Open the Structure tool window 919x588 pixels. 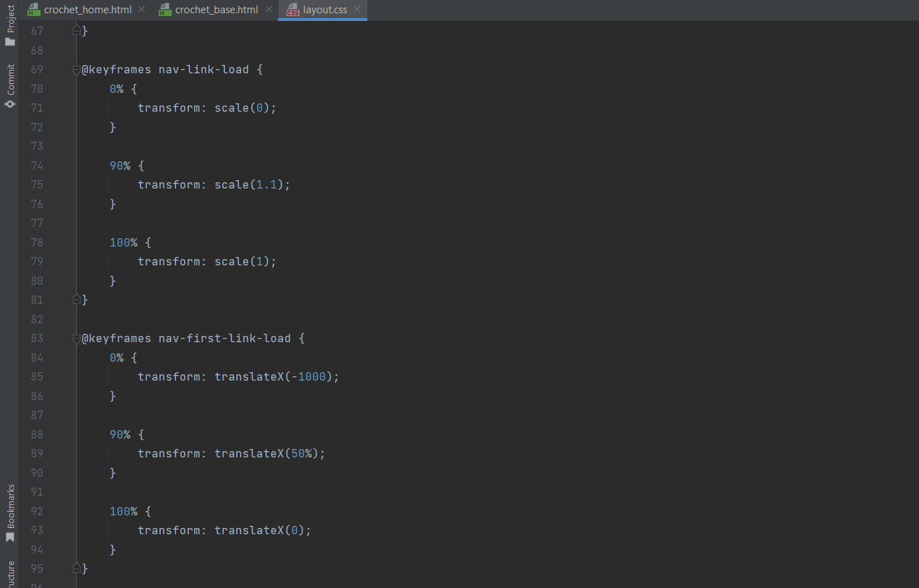pos(10,574)
